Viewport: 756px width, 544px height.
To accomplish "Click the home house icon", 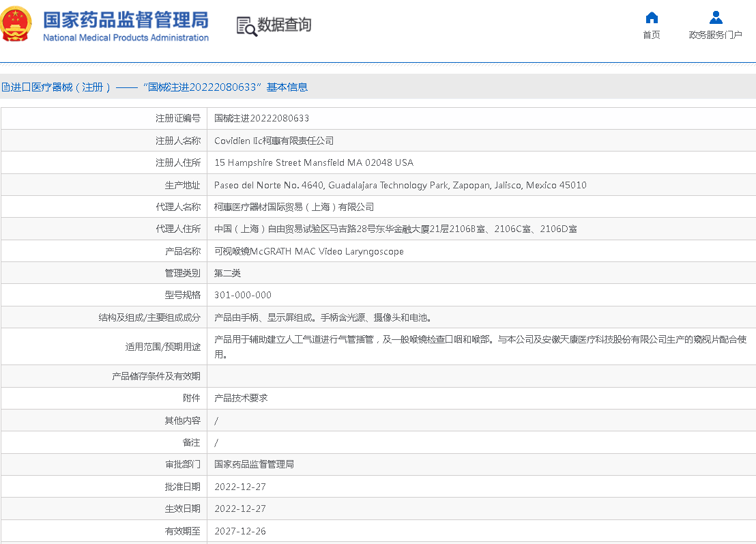I will click(x=652, y=18).
